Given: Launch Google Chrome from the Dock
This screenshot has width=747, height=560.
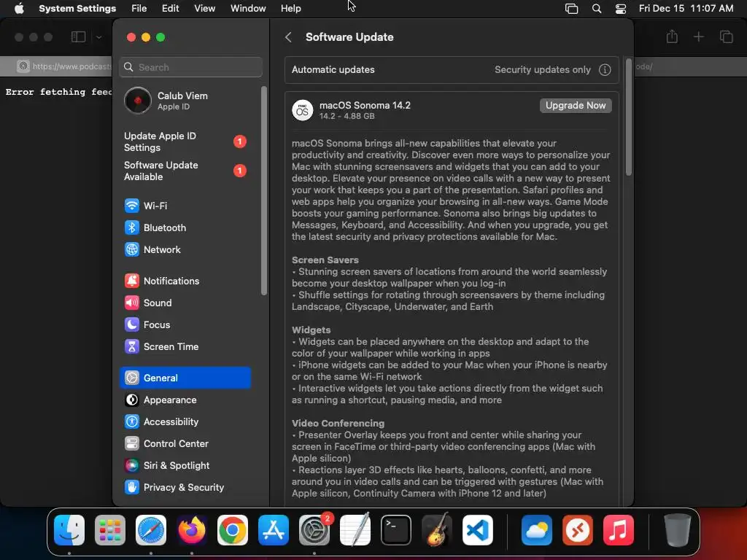Looking at the screenshot, I should 233,529.
